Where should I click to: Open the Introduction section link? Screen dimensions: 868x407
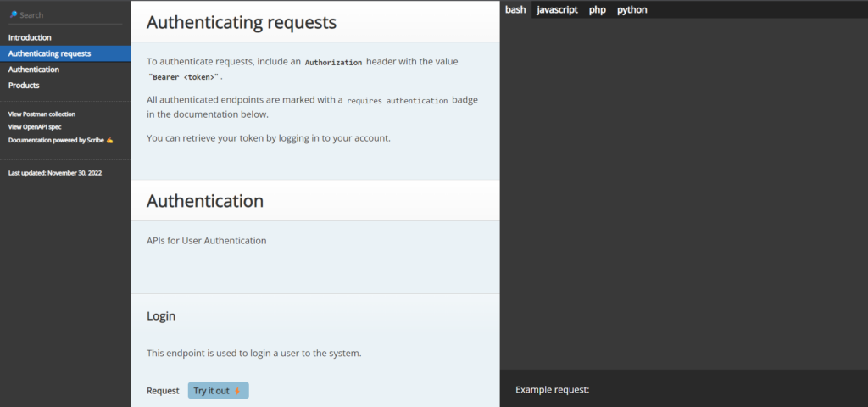pos(30,37)
